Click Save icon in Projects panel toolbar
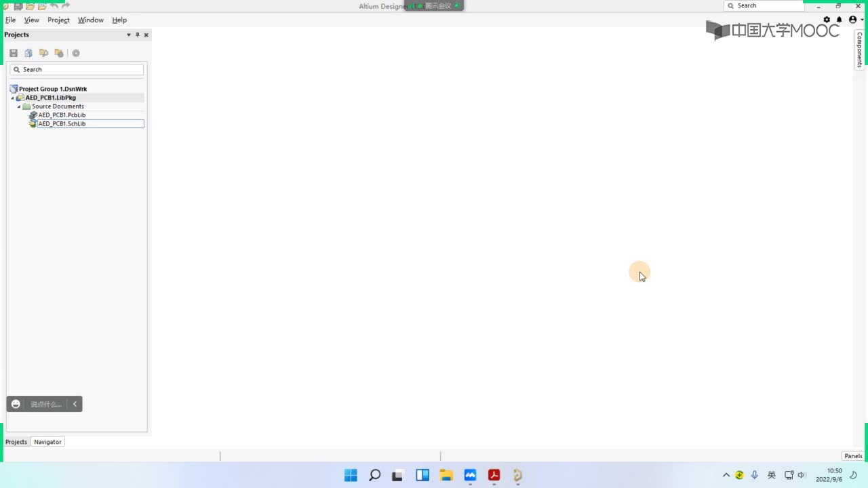The image size is (868, 488). pyautogui.click(x=14, y=53)
